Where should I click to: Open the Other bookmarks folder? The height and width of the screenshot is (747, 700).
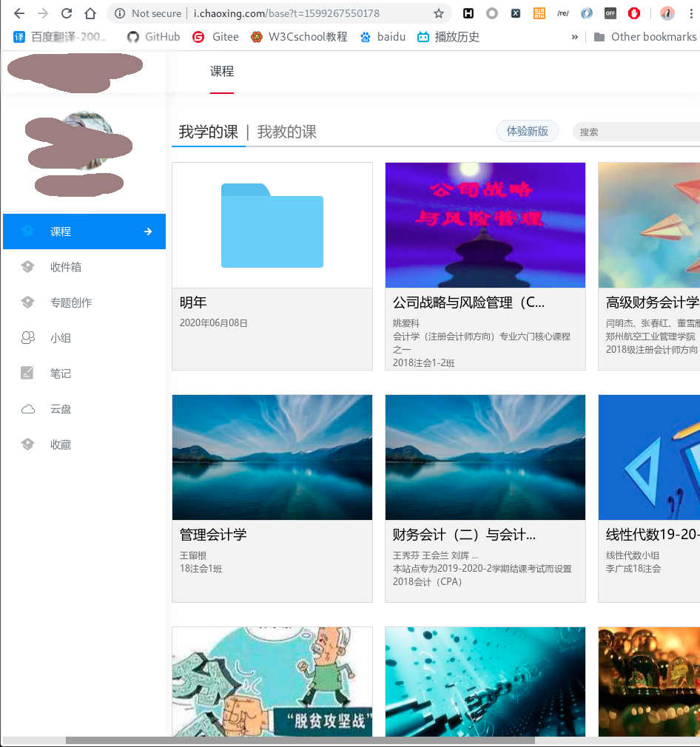(x=645, y=37)
